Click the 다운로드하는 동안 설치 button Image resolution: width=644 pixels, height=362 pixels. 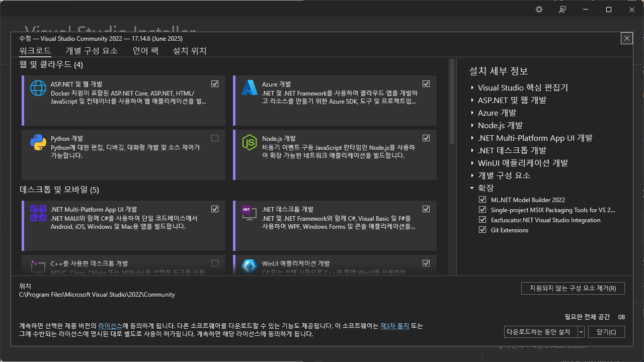coord(541,332)
